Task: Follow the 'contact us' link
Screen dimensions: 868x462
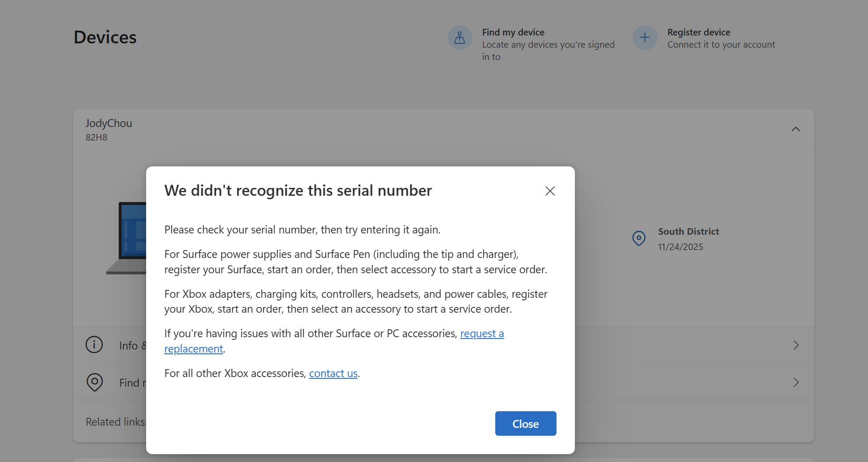Action: tap(333, 374)
